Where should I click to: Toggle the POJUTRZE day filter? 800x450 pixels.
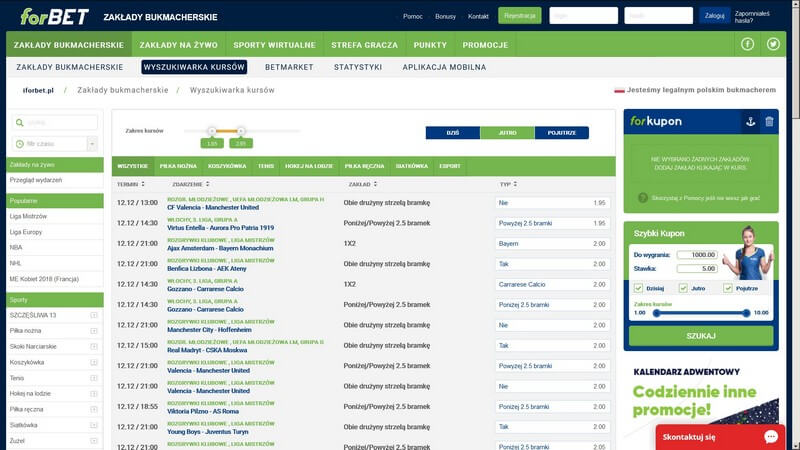click(562, 133)
